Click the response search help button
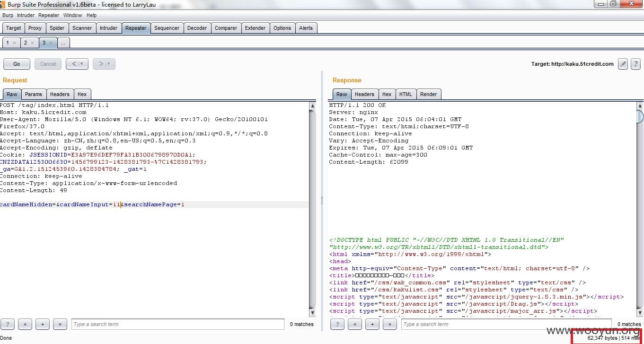 pyautogui.click(x=337, y=324)
